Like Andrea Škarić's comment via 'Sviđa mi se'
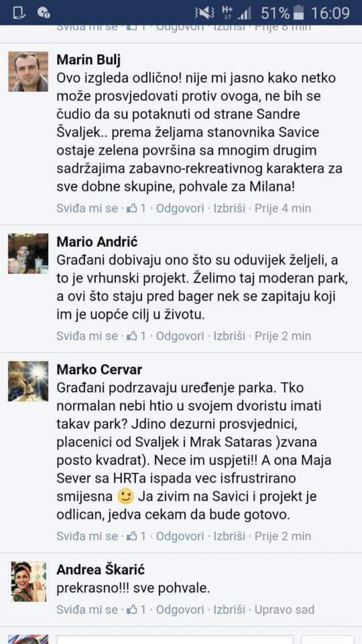This screenshot has height=644, width=362. click(x=87, y=610)
